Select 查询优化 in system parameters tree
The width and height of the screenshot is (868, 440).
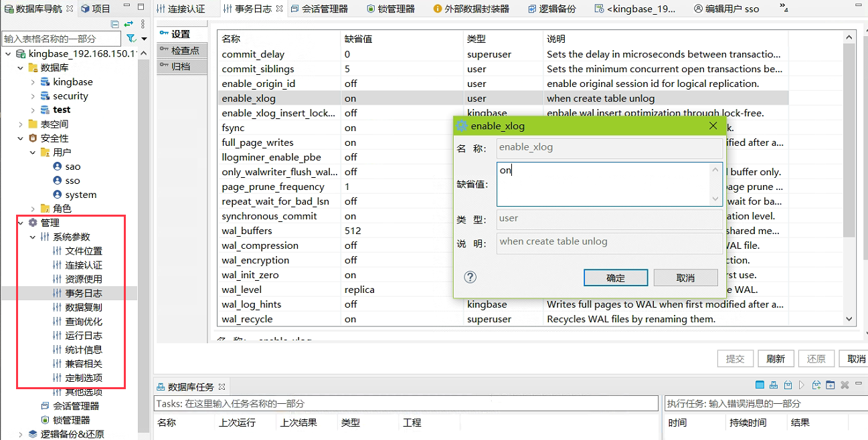pyautogui.click(x=84, y=322)
